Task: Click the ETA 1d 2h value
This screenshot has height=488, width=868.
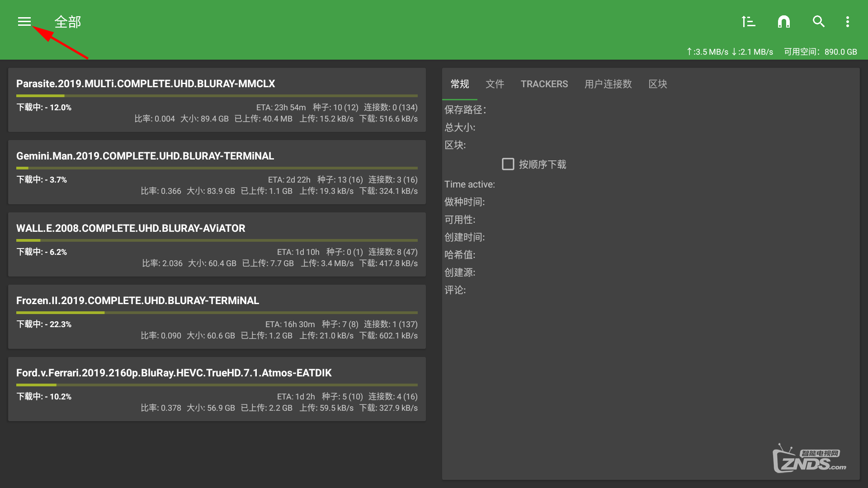Action: coord(296,397)
